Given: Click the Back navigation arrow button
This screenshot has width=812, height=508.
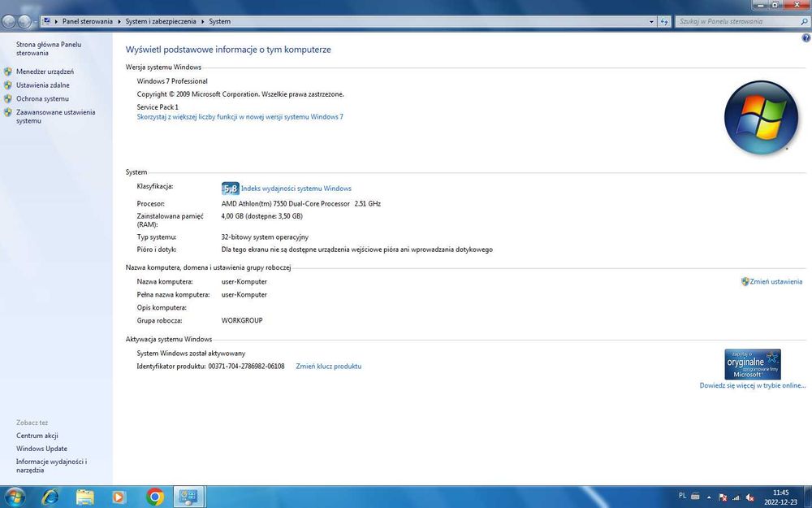Looking at the screenshot, I should (x=9, y=22).
